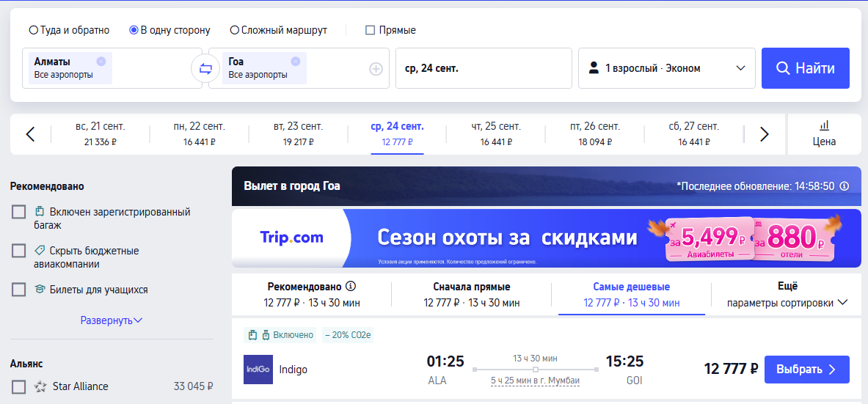
Task: Enable the Прямые flights checkbox
Action: (x=371, y=31)
